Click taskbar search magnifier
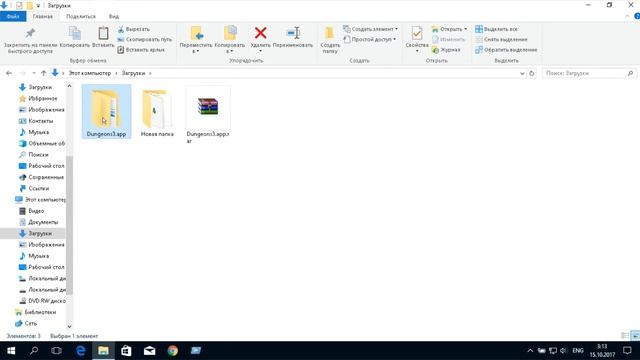 click(34, 351)
